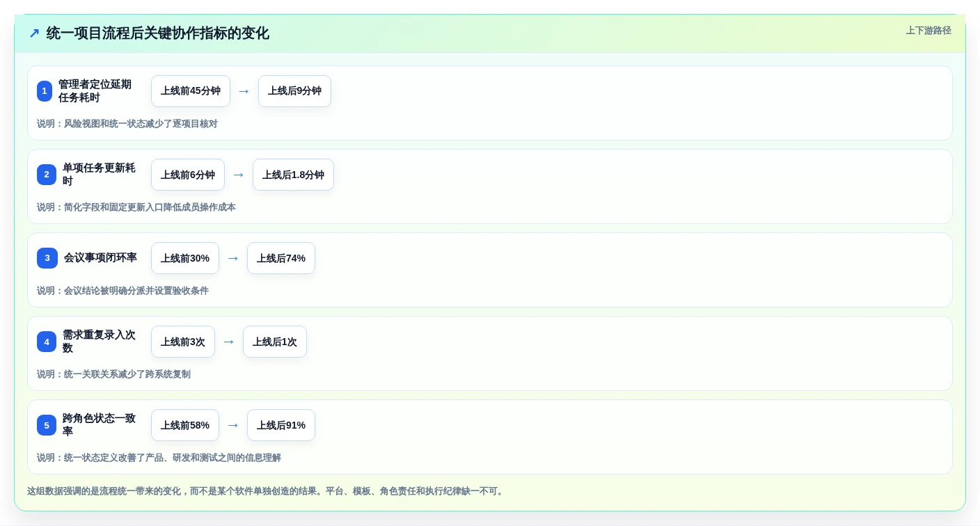Click the arrow between 上线前45分钟 and 上线后9分钟

point(244,91)
